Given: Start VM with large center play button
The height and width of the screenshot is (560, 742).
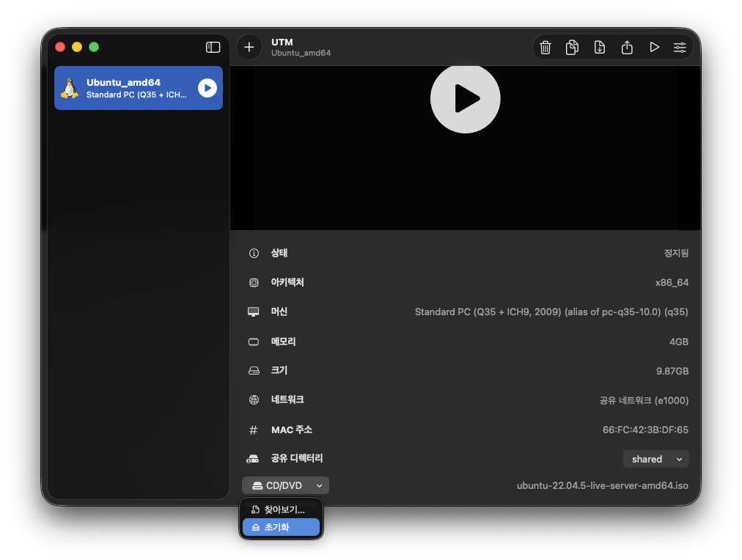Looking at the screenshot, I should pos(465,98).
